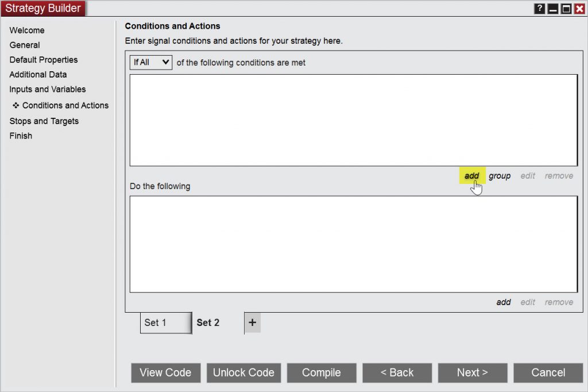Screen dimensions: 588x392
Task: Maximize the Strategy Builder window
Action: [x=566, y=8]
